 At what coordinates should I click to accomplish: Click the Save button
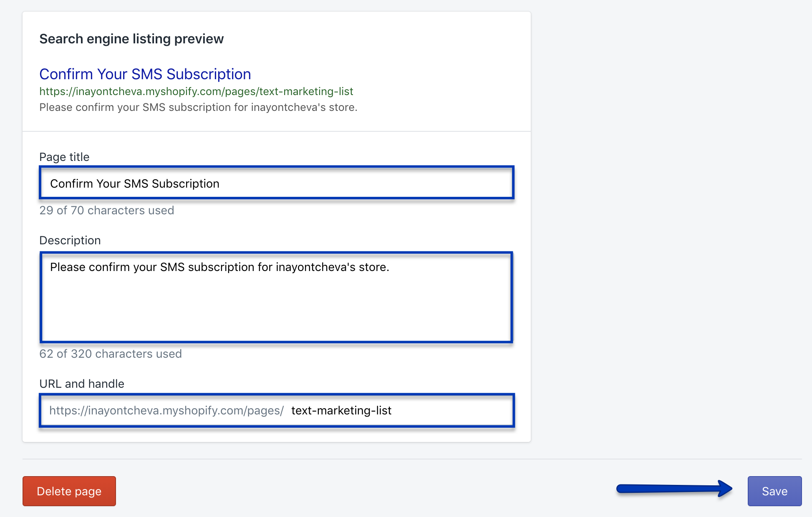point(774,491)
